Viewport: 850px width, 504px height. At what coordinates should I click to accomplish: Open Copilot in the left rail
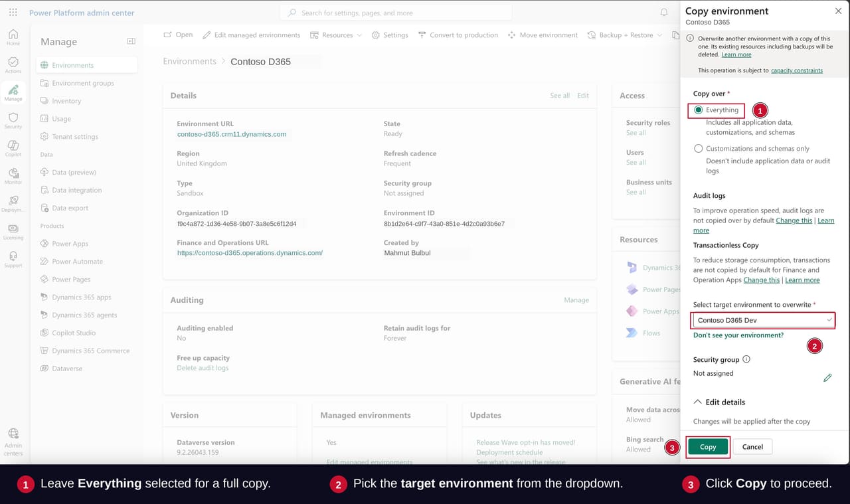[x=13, y=148]
